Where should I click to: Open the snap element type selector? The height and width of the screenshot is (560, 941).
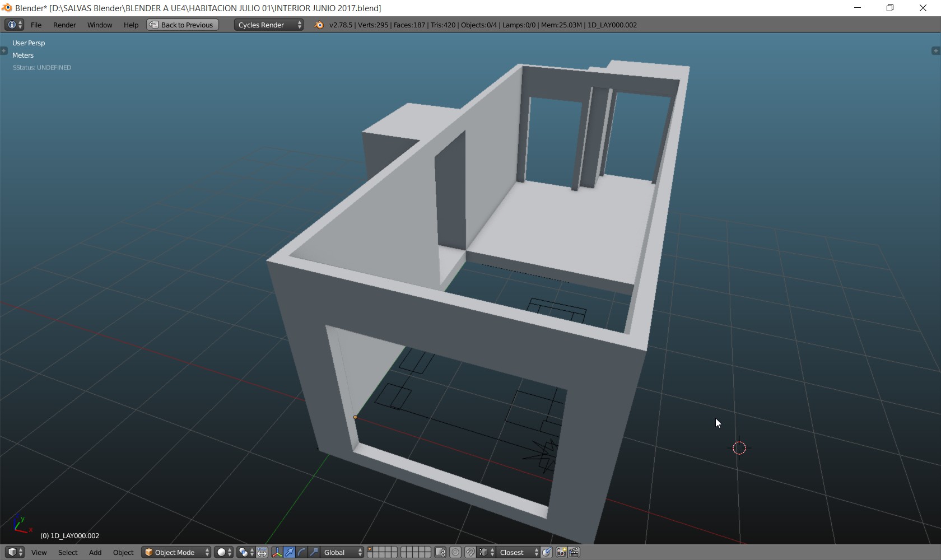[x=486, y=552]
